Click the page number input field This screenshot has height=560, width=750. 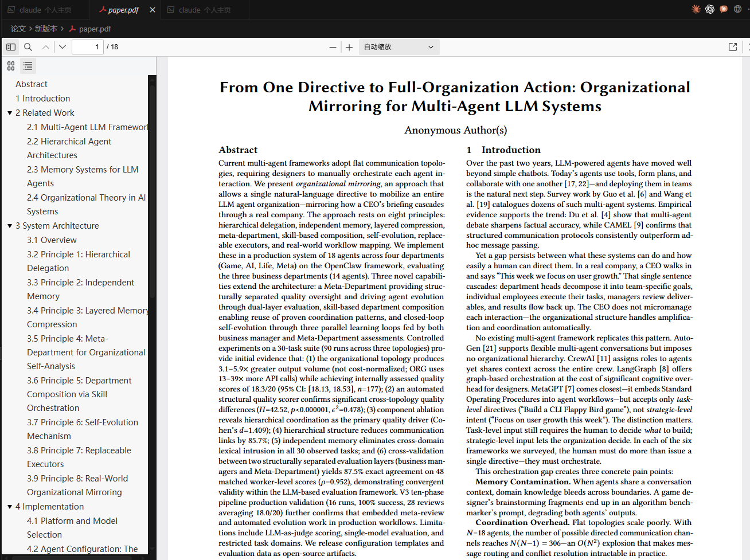coord(87,47)
